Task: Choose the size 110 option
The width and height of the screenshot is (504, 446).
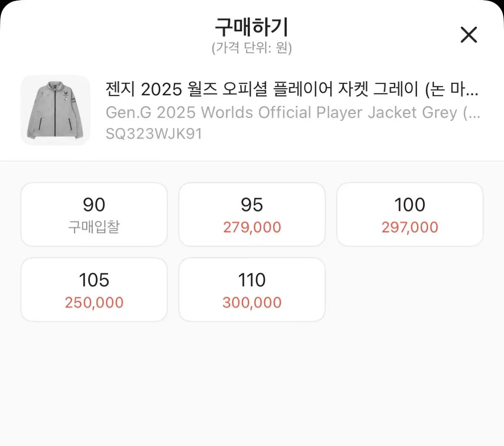Action: pos(252,290)
